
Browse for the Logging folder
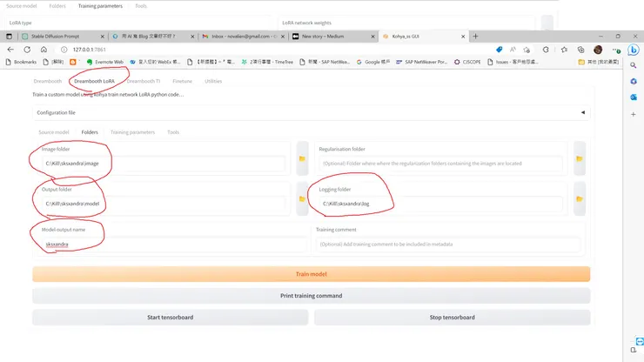click(580, 199)
